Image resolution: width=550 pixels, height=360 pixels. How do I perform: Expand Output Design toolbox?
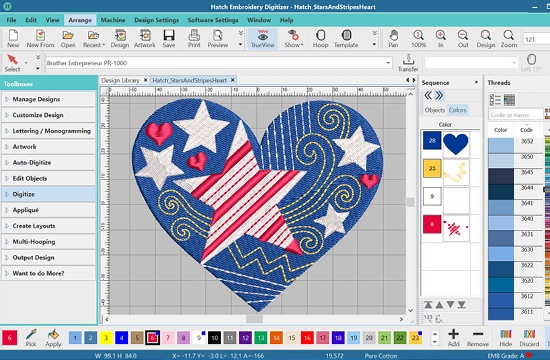(x=48, y=257)
